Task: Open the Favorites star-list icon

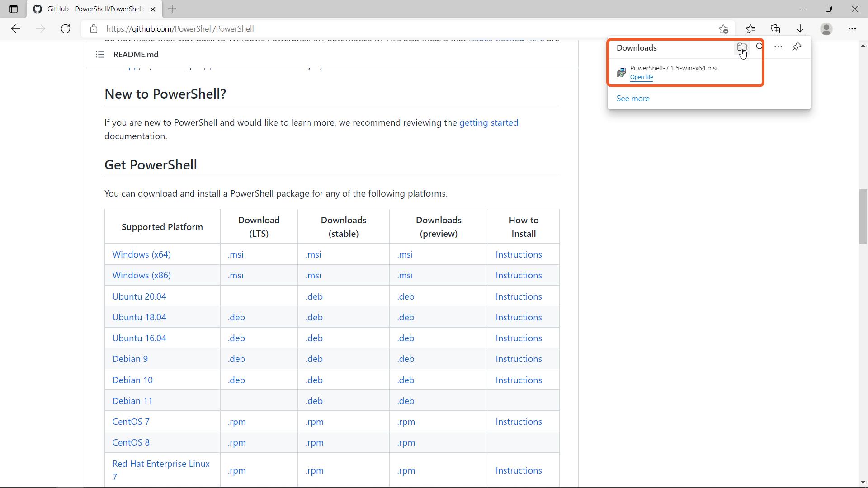Action: [x=750, y=29]
